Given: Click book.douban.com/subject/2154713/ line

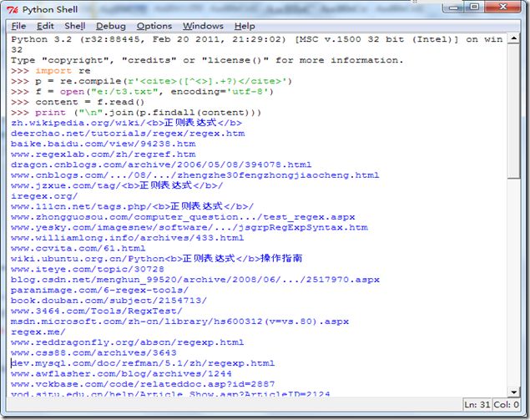Looking at the screenshot, I should (109, 301).
